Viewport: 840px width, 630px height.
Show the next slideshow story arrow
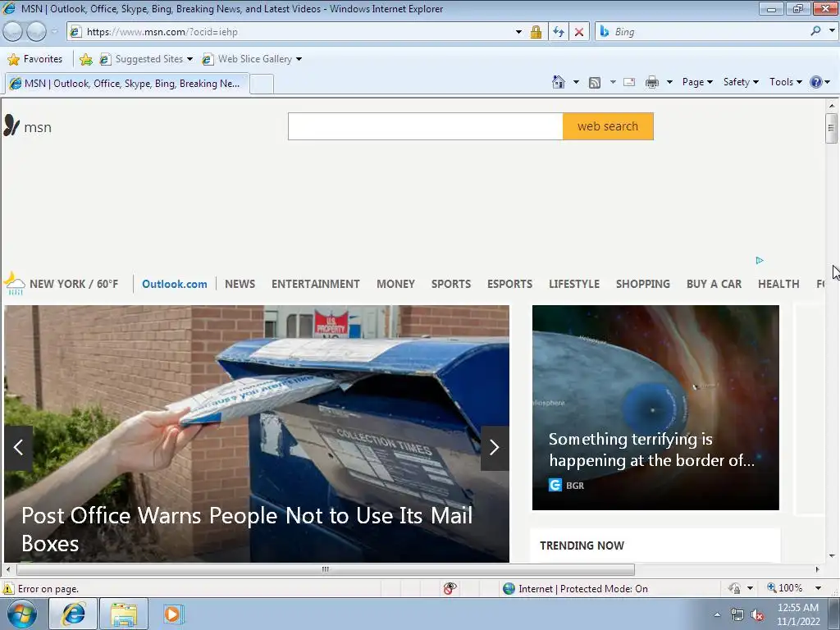[x=495, y=448]
